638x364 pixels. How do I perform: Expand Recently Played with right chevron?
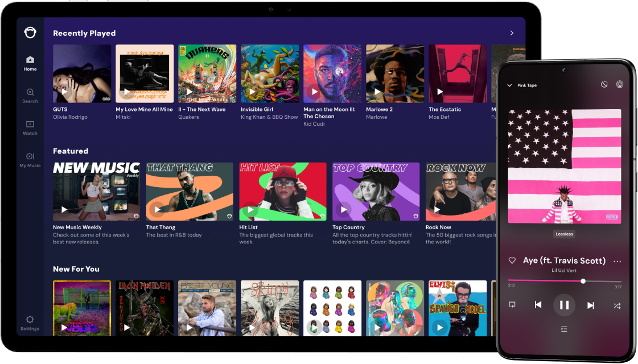tap(512, 33)
